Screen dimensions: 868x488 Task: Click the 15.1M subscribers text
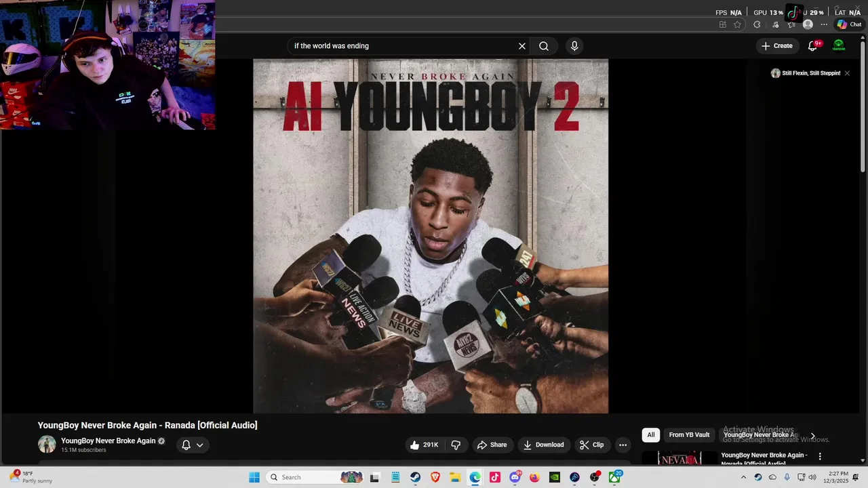83,450
